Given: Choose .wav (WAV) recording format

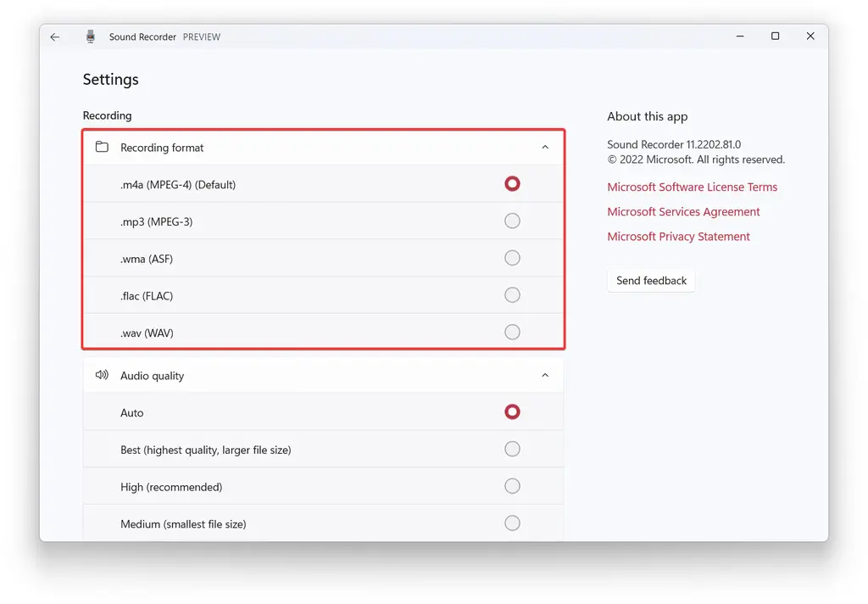Looking at the screenshot, I should pyautogui.click(x=512, y=333).
